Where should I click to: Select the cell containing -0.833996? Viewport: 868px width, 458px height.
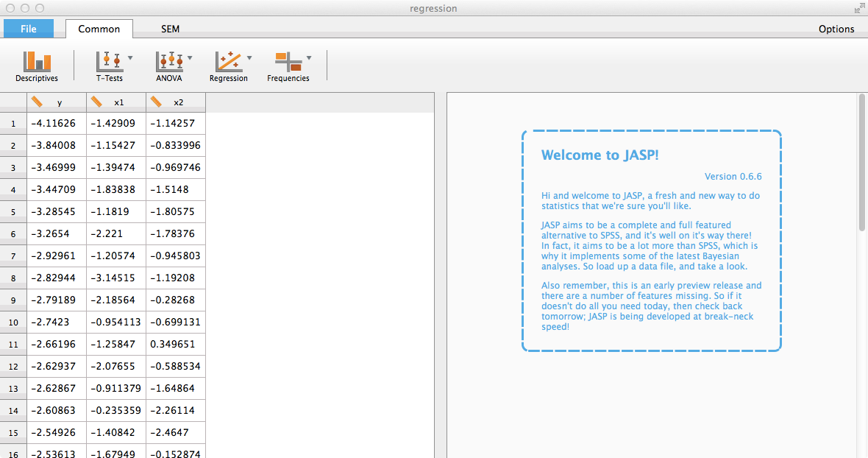click(176, 146)
